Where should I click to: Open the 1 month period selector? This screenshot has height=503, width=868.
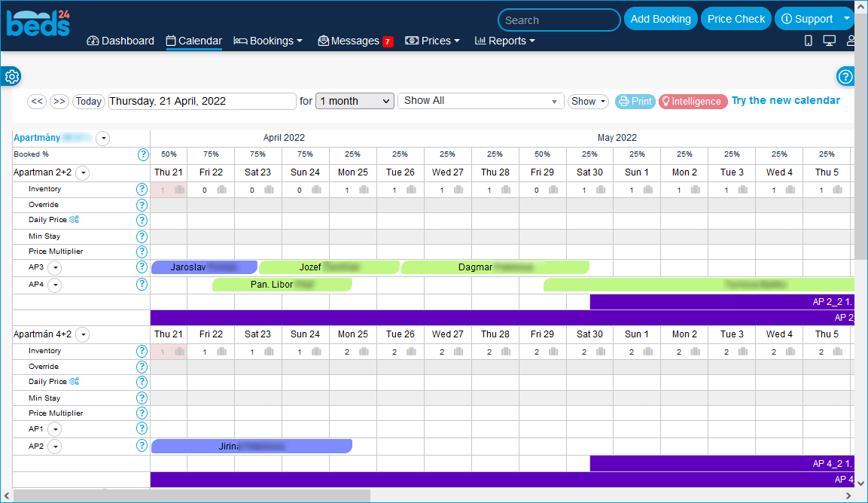355,101
